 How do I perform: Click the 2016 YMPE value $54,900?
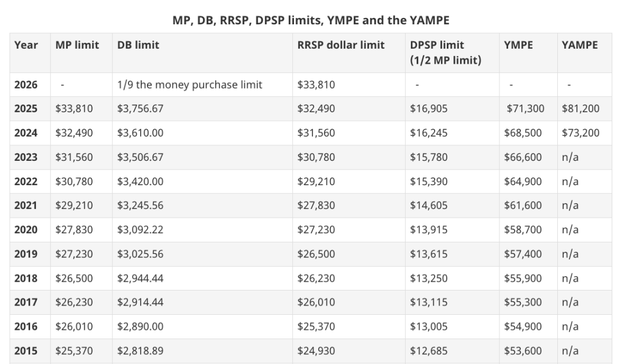pyautogui.click(x=523, y=327)
